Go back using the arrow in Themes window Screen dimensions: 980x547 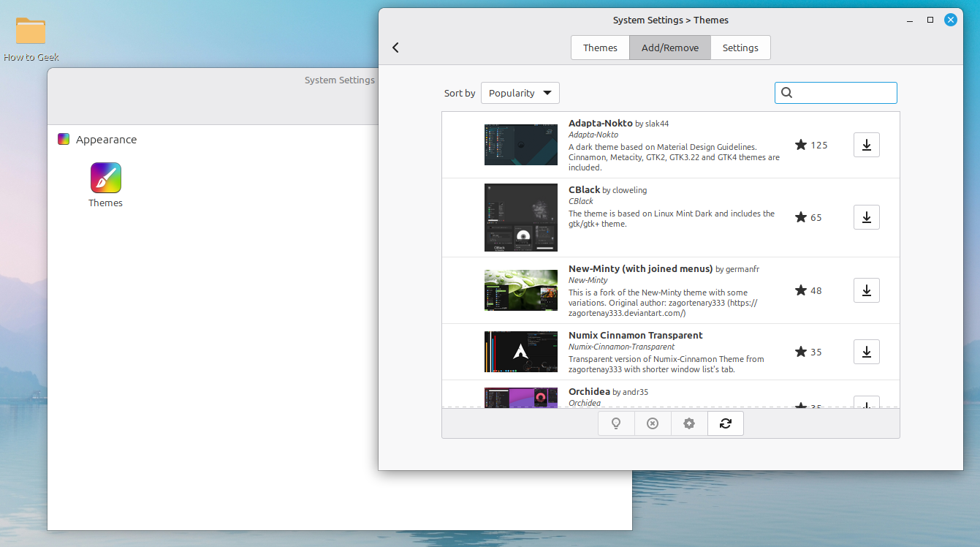tap(395, 48)
